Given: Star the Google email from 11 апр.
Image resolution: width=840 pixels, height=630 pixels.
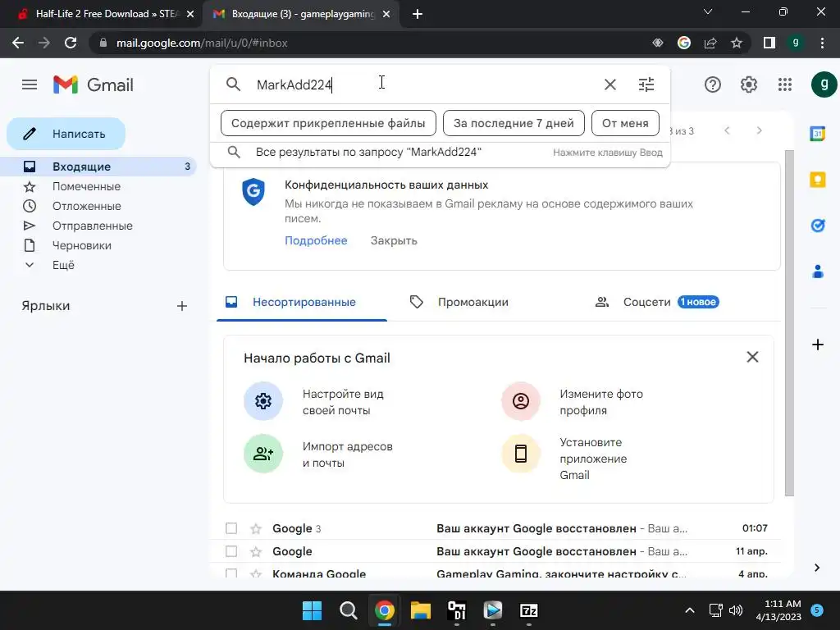Looking at the screenshot, I should coord(256,551).
